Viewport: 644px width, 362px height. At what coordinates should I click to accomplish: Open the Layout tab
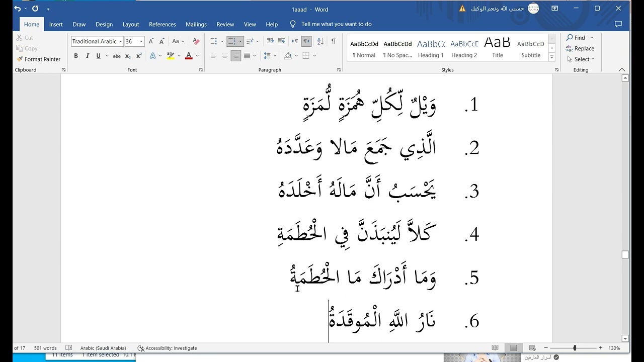131,24
